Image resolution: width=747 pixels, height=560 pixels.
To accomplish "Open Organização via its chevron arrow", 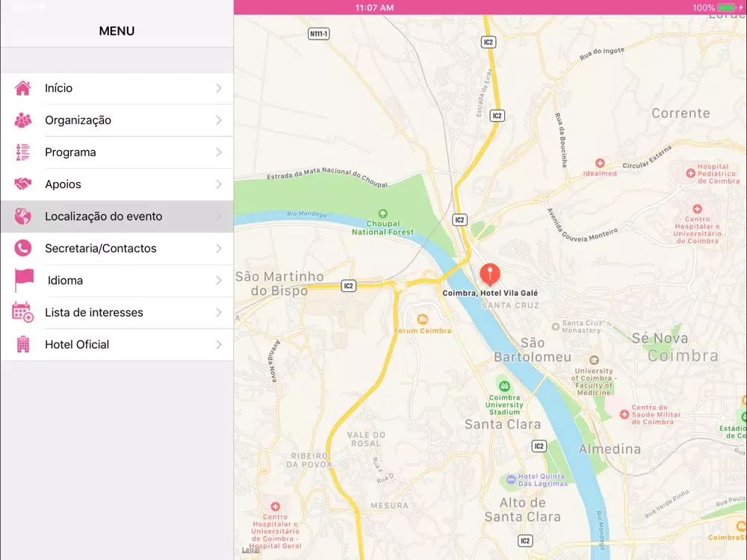I will [219, 120].
